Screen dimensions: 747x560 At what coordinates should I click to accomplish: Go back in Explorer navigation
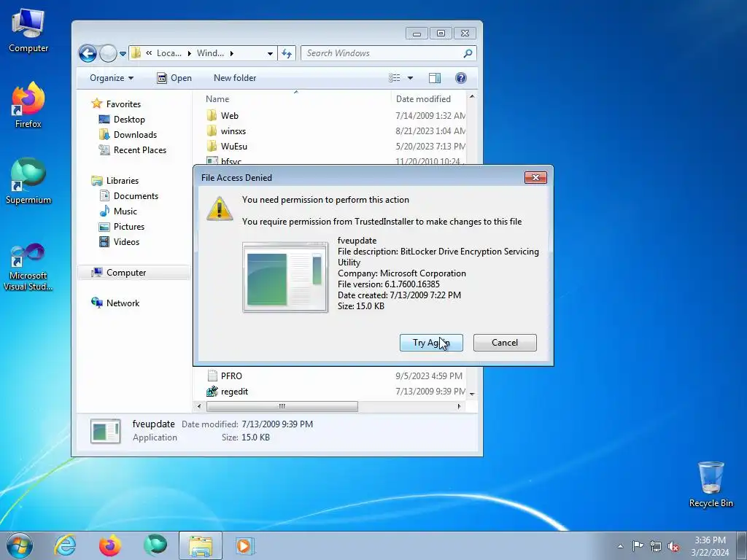coord(88,53)
